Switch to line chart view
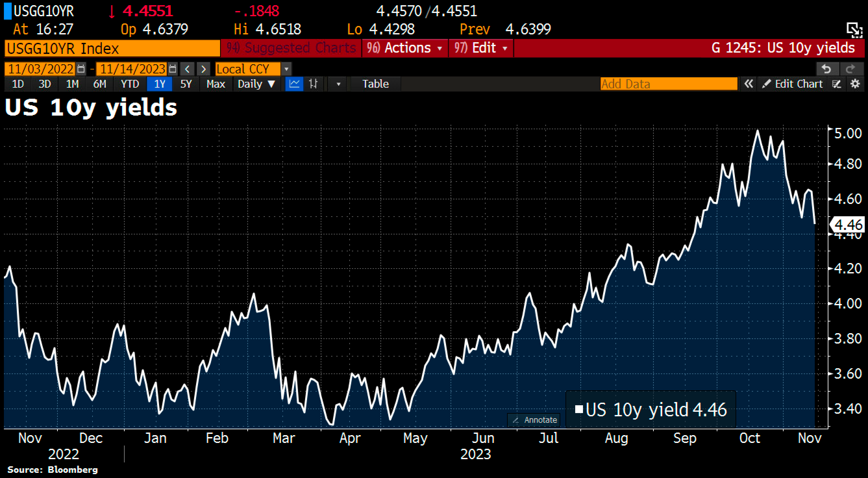The height and width of the screenshot is (478, 868). click(x=294, y=84)
